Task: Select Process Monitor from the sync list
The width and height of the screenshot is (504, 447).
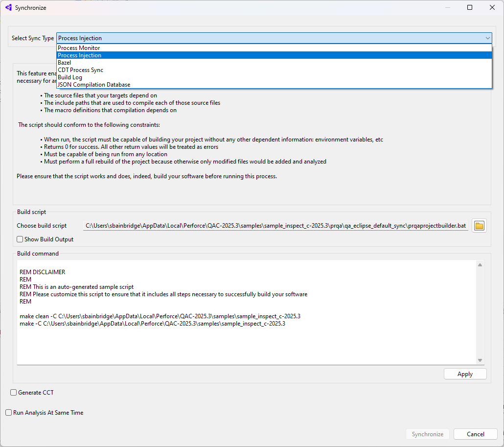Action: point(79,48)
